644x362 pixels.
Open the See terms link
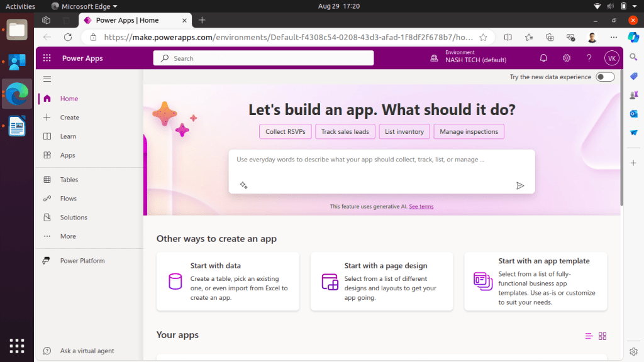[421, 206]
